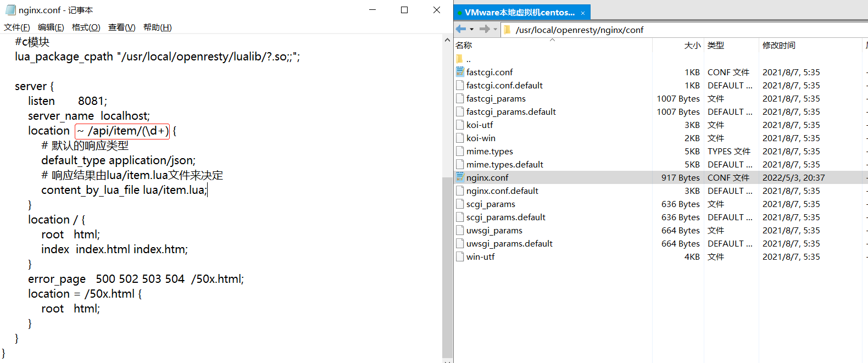Maximize the Notepad window
The image size is (868, 363).
pyautogui.click(x=404, y=10)
